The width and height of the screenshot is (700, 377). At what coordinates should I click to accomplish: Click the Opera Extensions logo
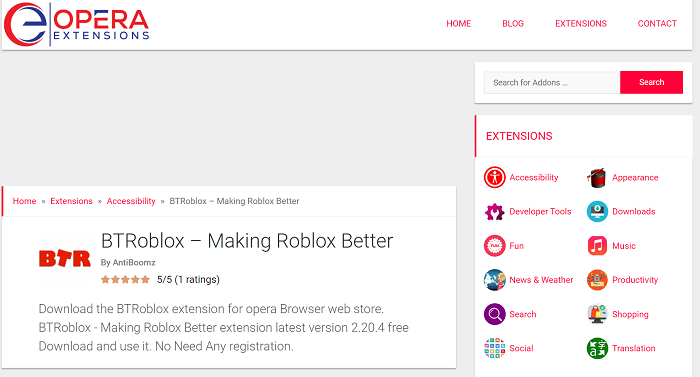77,24
